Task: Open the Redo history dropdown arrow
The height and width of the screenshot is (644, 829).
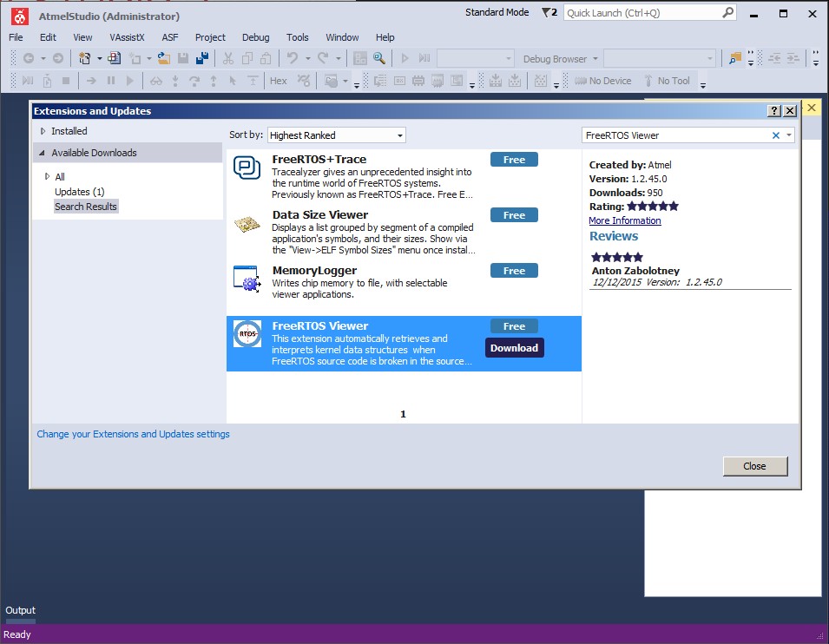Action: [338, 59]
